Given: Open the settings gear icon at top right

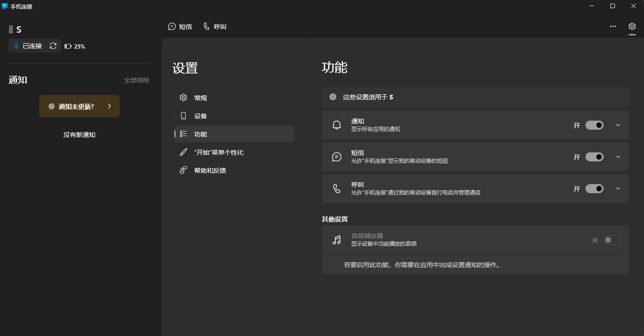Looking at the screenshot, I should pos(632,26).
